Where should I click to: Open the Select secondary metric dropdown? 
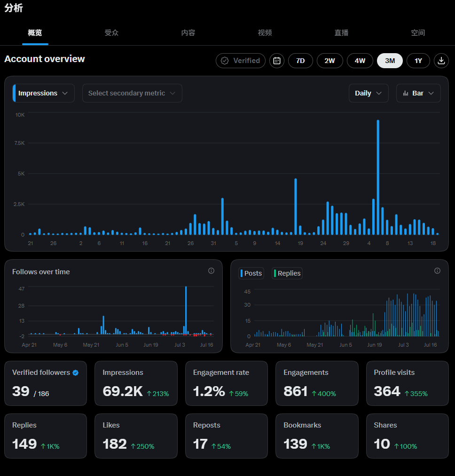(x=132, y=93)
